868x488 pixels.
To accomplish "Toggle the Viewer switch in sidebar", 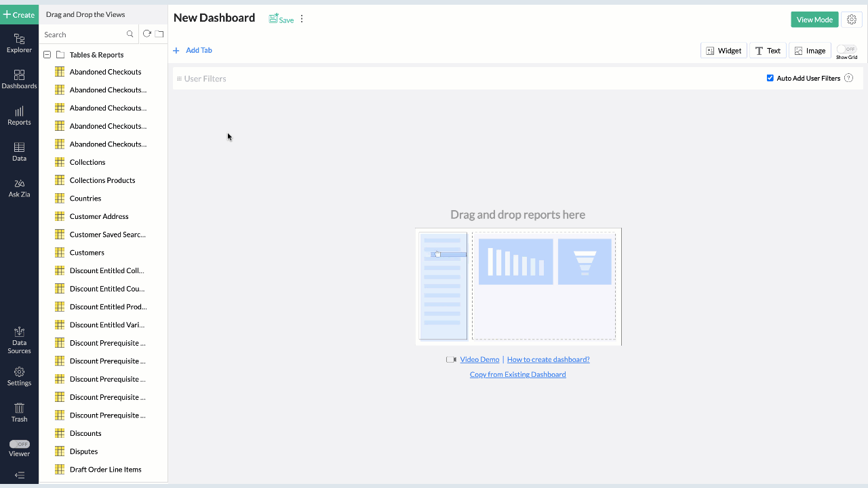I will [x=19, y=444].
